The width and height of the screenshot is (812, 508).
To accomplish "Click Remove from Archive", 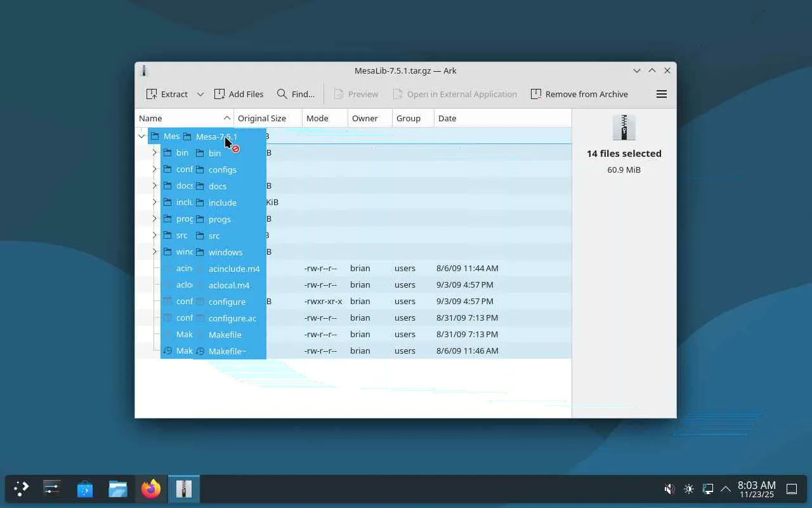I will [x=579, y=94].
